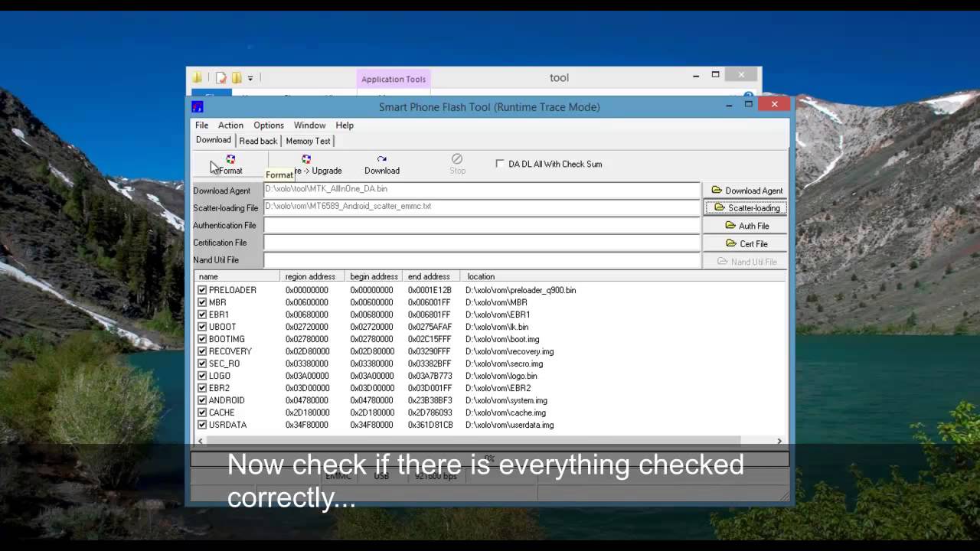980x551 pixels.
Task: Uncheck the RECOVERY partition checkbox
Action: point(202,351)
